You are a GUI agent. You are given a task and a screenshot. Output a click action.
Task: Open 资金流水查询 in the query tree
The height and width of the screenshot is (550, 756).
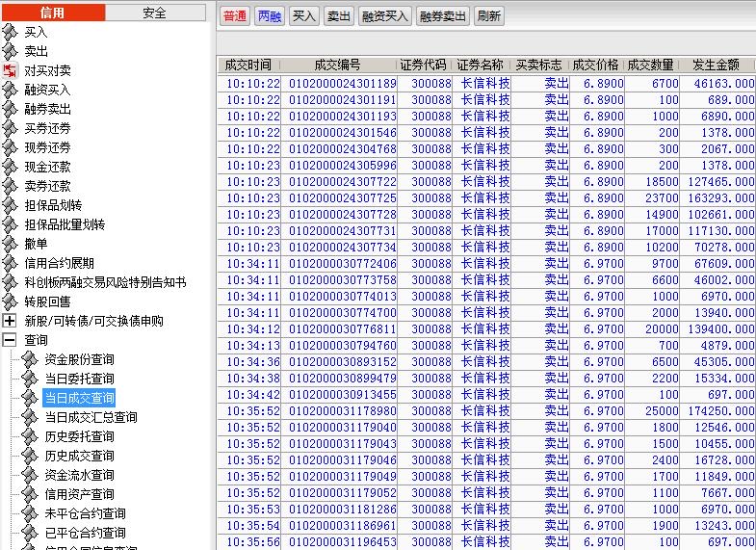pyautogui.click(x=80, y=475)
